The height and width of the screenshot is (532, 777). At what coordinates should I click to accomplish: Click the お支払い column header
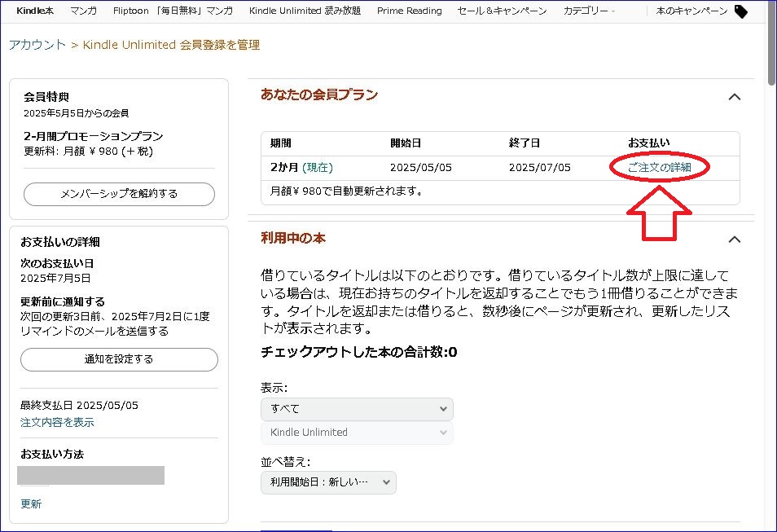648,143
